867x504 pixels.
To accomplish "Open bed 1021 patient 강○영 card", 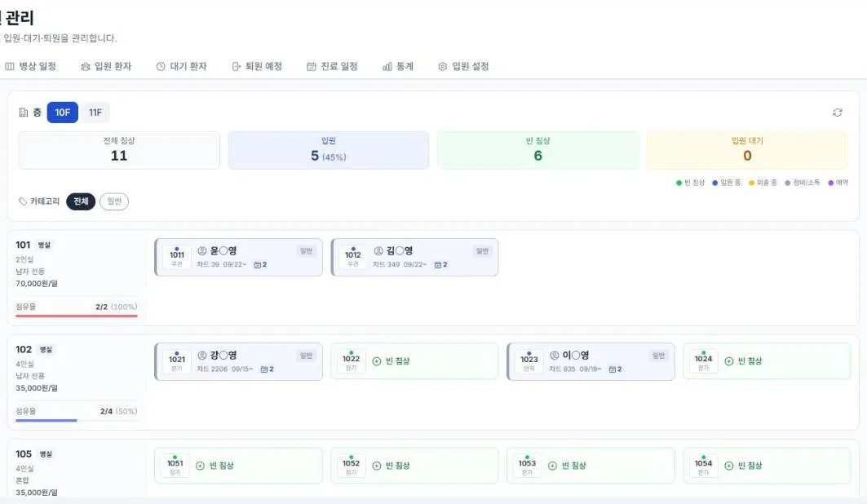I will pos(238,361).
